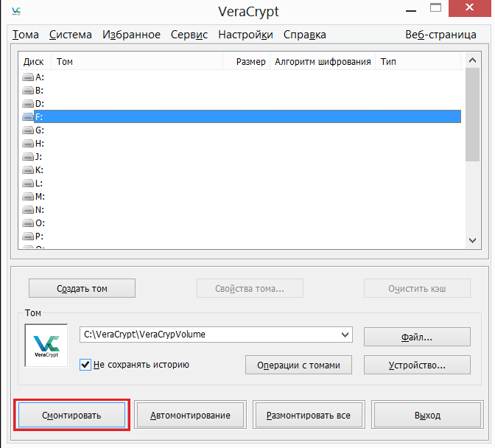This screenshot has width=495, height=448.
Task: Click the Том column header
Action: [137, 62]
